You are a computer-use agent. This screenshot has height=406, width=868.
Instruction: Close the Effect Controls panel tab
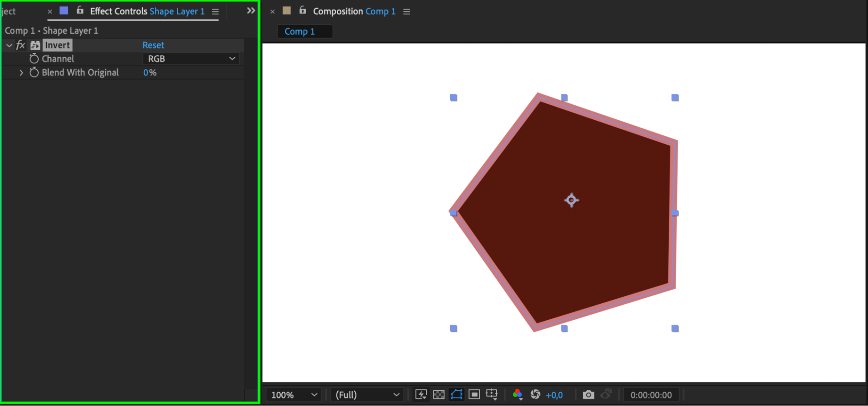pos(50,12)
